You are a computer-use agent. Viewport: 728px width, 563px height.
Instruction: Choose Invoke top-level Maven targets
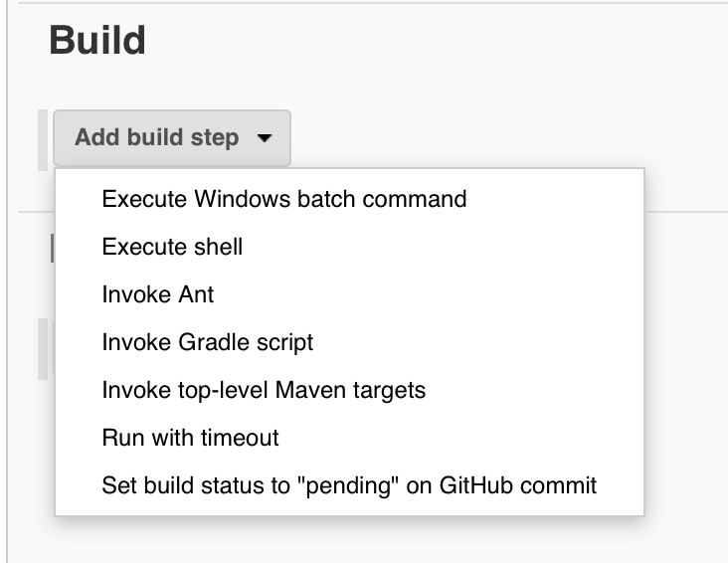[x=264, y=390]
